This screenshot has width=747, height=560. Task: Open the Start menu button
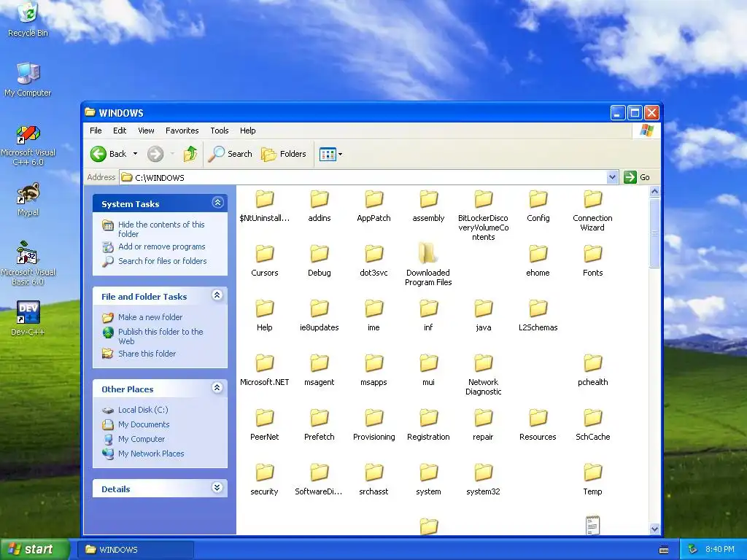(35, 549)
